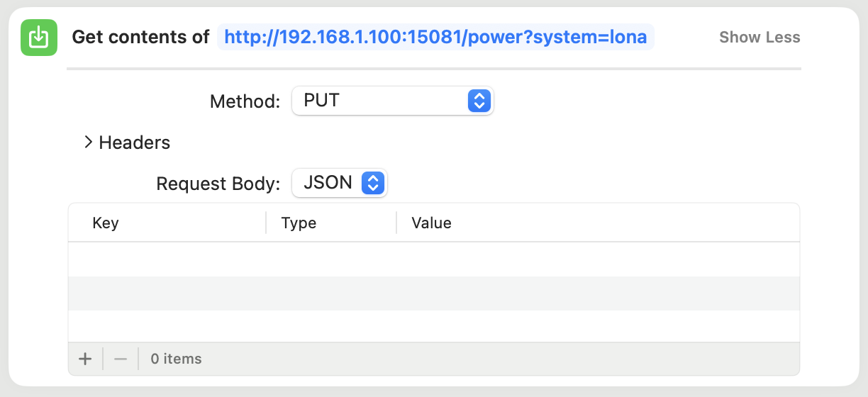Click the URL field with 192.168.1.100 address
Screen dimensions: 868x397
[435, 37]
